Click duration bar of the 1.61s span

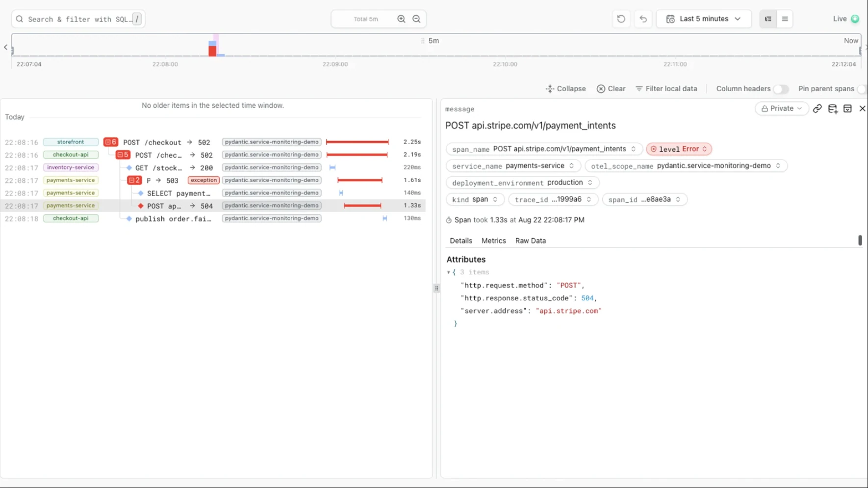[360, 180]
